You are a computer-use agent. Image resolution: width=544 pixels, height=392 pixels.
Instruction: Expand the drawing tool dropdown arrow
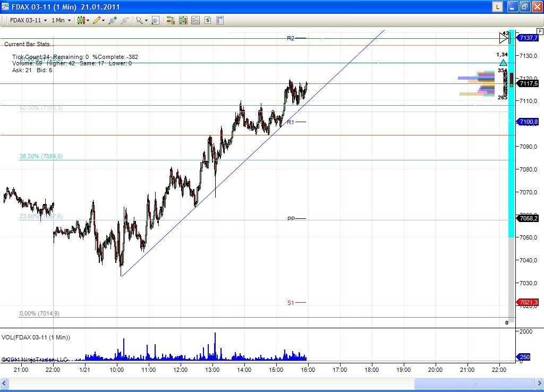(x=102, y=20)
